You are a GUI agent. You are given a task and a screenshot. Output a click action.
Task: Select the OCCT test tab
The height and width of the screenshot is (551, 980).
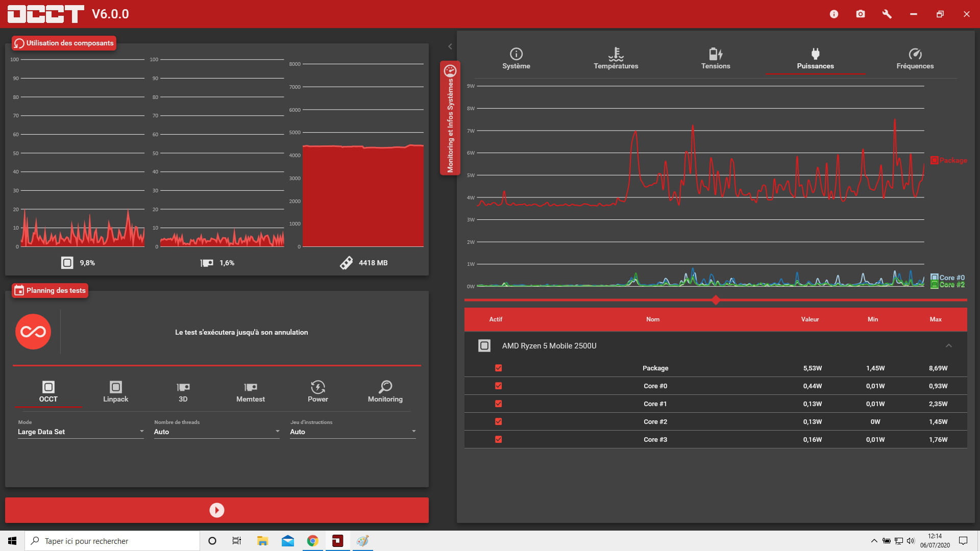(x=48, y=392)
